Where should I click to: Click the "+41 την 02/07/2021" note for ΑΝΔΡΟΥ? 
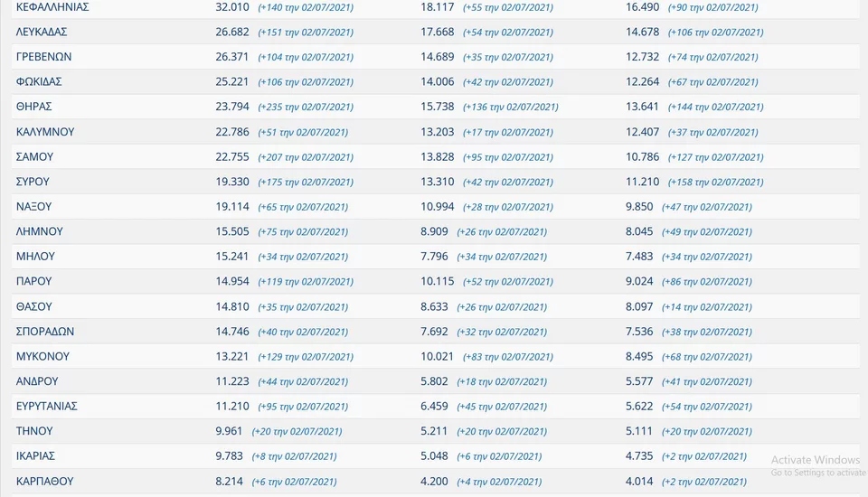tap(707, 382)
